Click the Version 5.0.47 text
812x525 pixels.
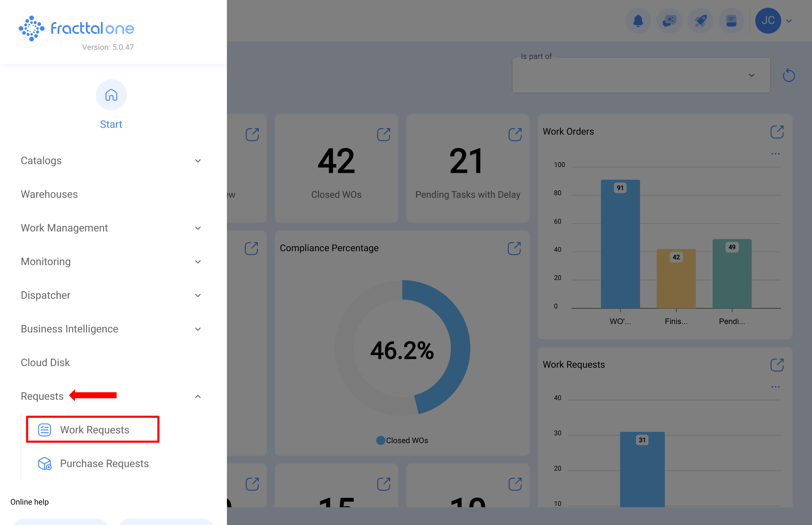[x=108, y=47]
